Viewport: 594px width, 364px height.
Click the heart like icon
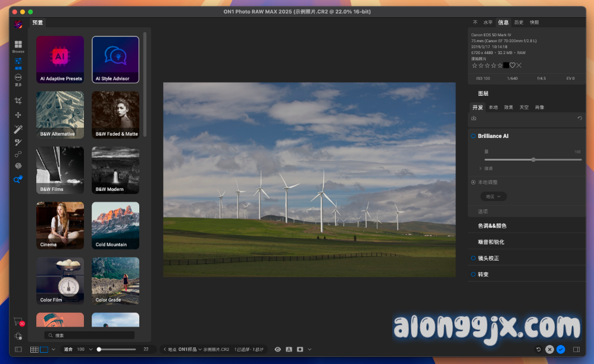click(512, 65)
